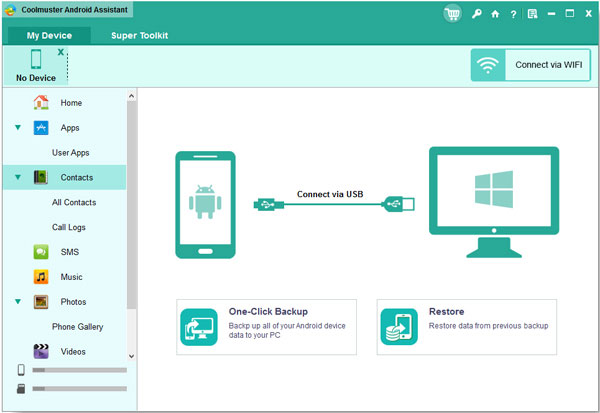Click the Home house icon in sidebar

[x=41, y=103]
